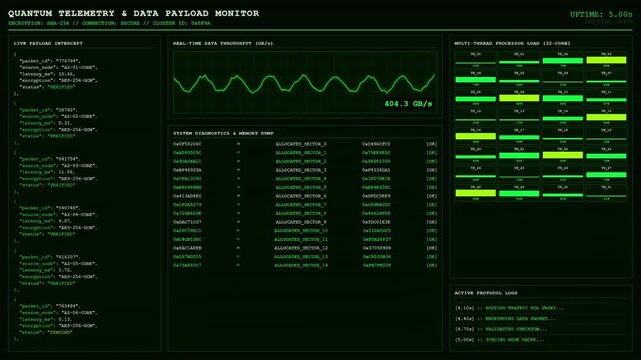
Task: Click the UPTIME 5.00s readout
Action: (x=601, y=14)
